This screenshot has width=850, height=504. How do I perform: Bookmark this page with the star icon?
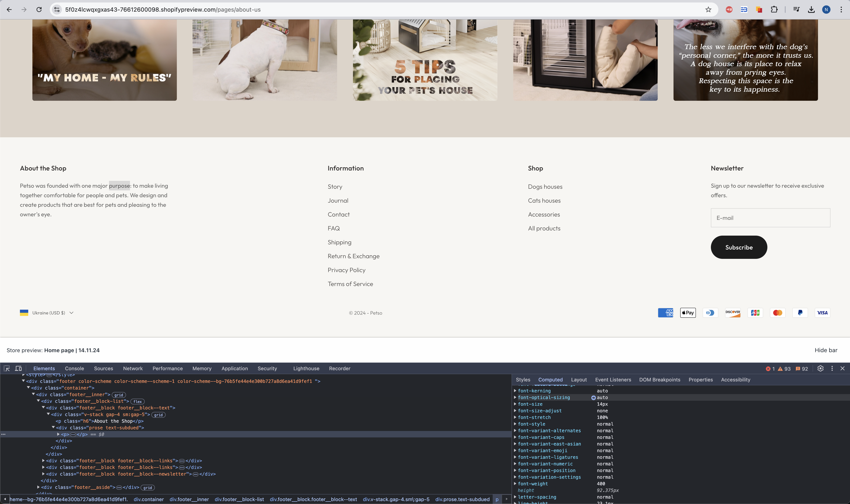point(708,10)
